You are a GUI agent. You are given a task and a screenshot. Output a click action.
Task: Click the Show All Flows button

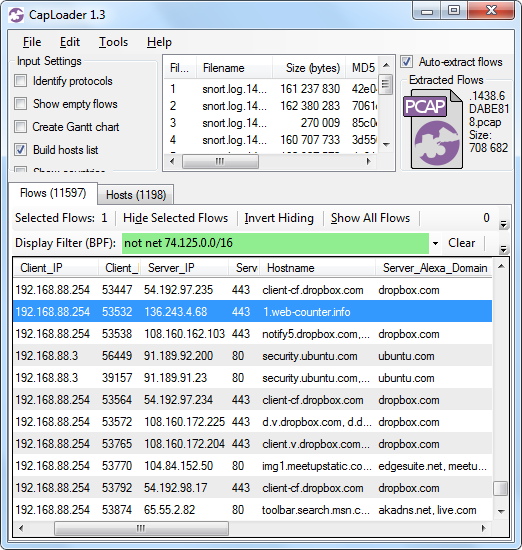tap(370, 218)
